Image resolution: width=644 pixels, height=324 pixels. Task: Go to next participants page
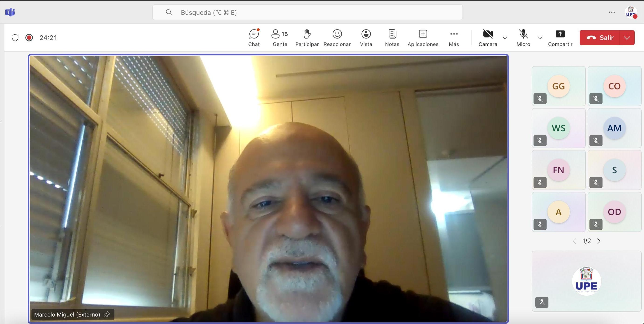599,241
